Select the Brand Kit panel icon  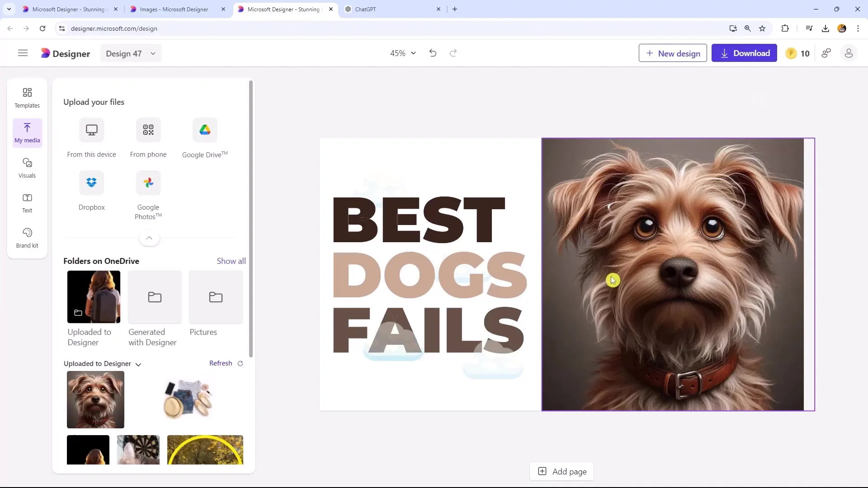point(27,237)
